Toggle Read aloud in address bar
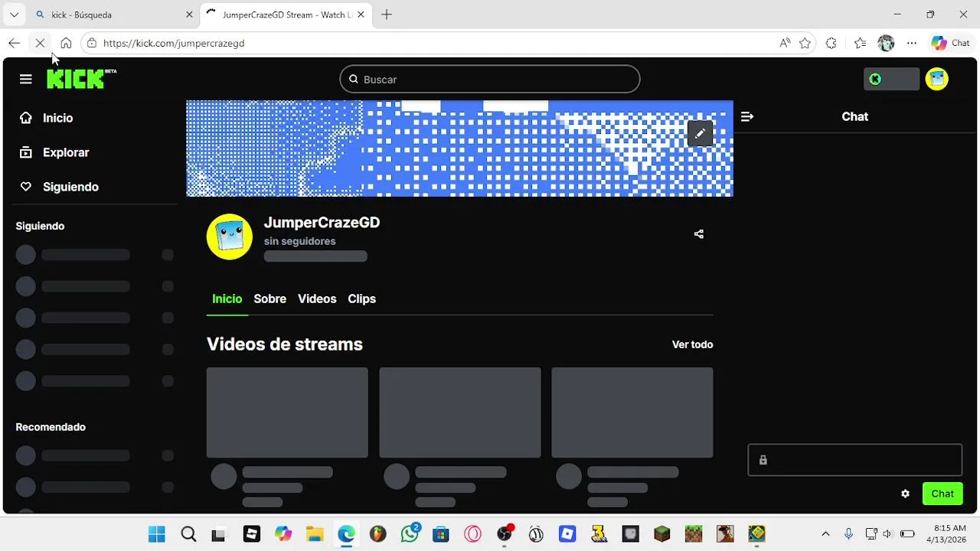The image size is (980, 551). click(x=785, y=43)
